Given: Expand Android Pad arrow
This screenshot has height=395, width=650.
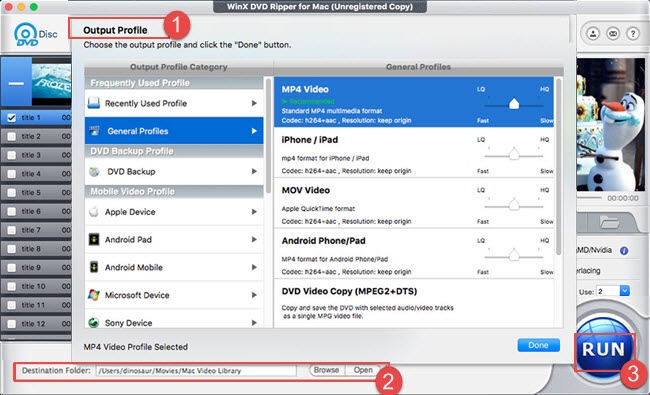Looking at the screenshot, I should [254, 240].
